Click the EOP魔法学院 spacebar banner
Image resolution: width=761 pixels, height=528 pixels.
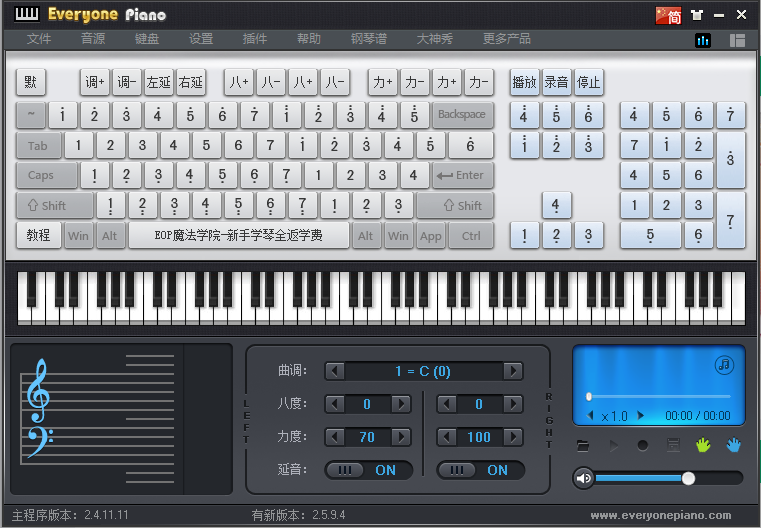(238, 235)
